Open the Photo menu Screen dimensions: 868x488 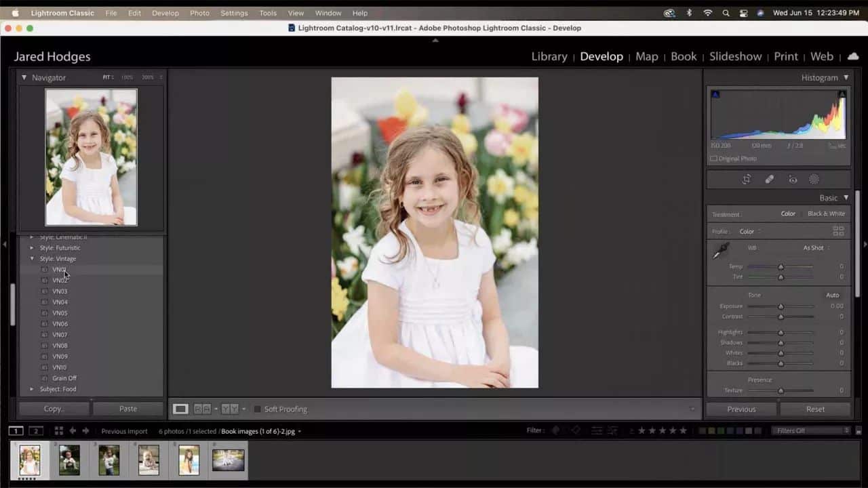coord(199,13)
